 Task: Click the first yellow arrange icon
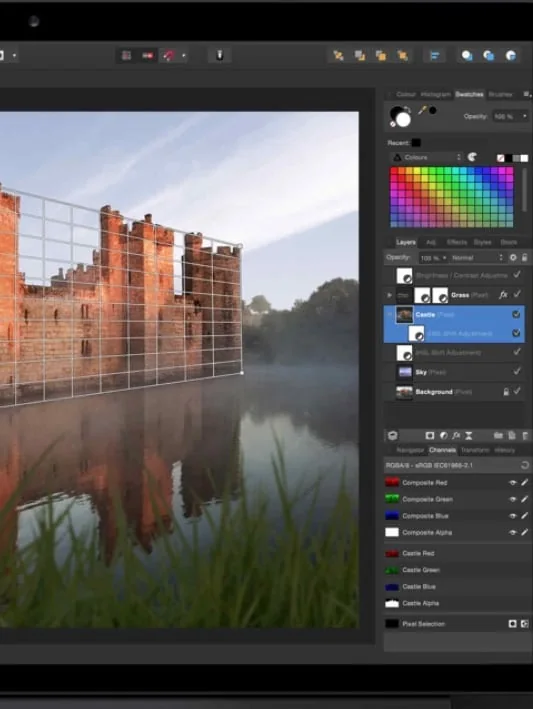point(338,56)
